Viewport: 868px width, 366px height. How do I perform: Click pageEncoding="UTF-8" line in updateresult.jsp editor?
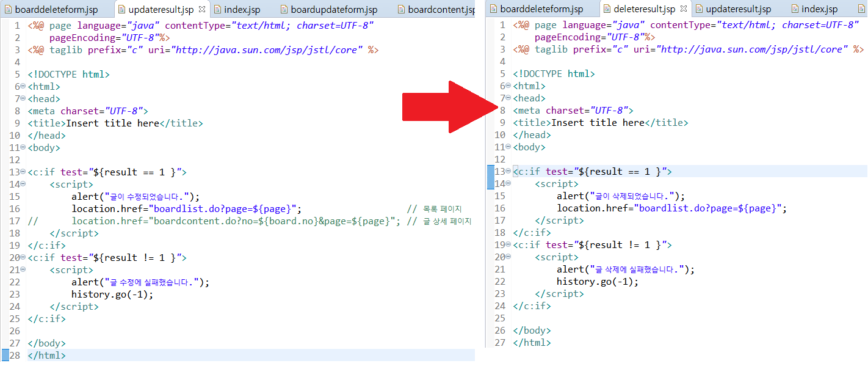click(109, 37)
